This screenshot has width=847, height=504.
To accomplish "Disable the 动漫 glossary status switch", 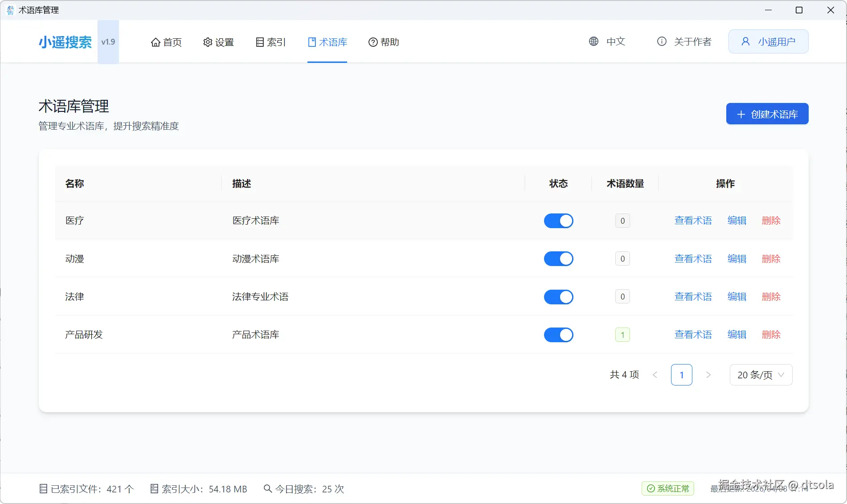I will (x=559, y=259).
